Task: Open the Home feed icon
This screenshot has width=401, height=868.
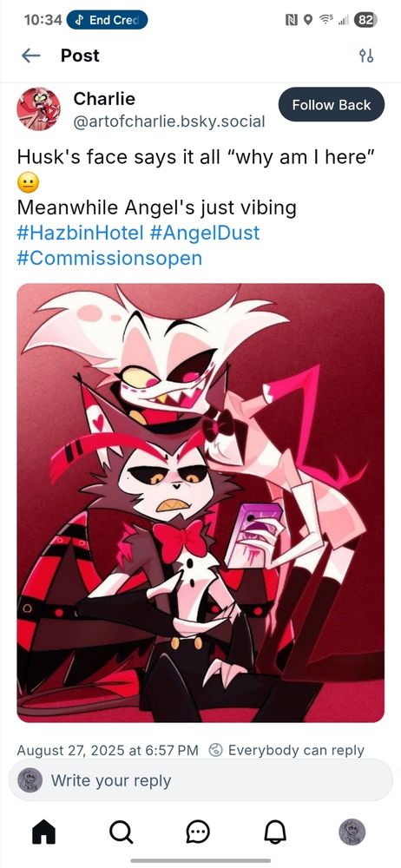Action: pos(43,832)
